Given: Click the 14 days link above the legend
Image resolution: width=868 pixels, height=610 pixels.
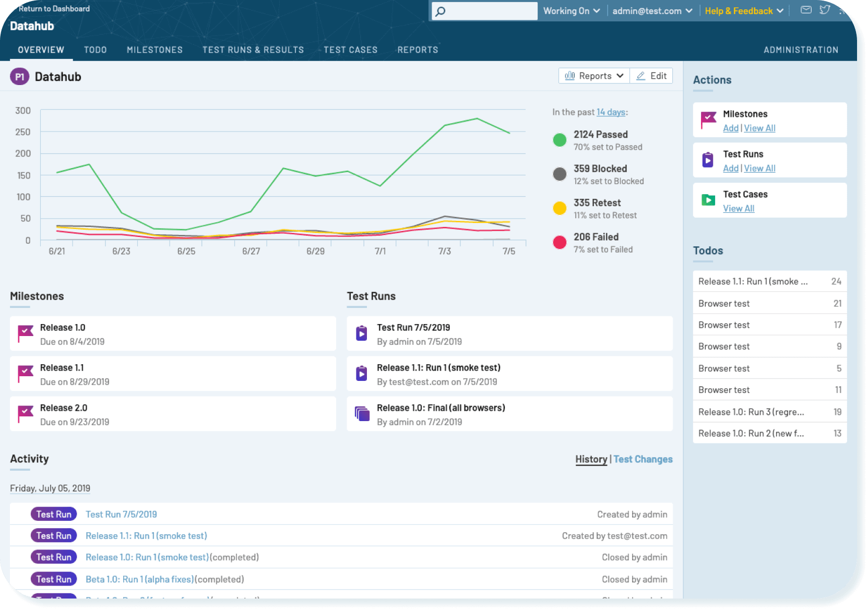Looking at the screenshot, I should (x=611, y=112).
